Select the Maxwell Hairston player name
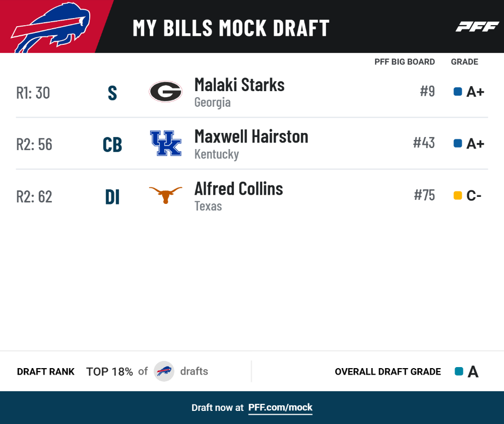 click(251, 136)
